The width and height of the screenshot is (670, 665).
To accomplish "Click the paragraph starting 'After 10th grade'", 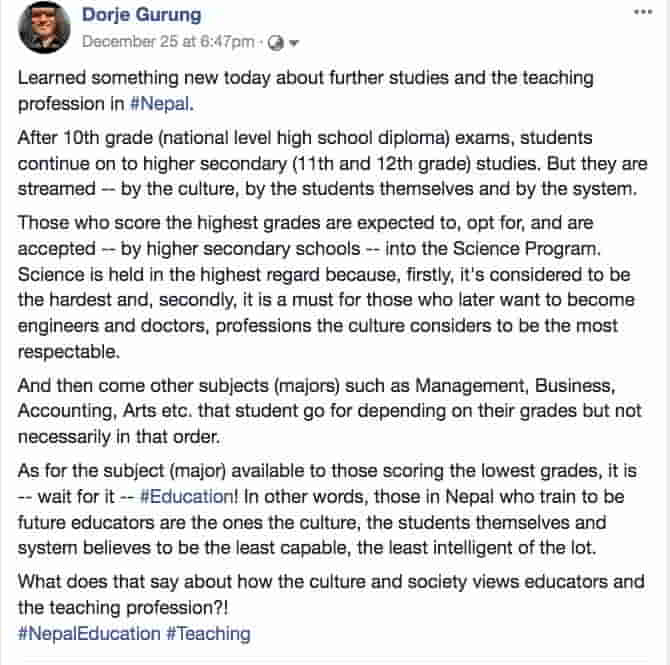I will click(x=332, y=163).
